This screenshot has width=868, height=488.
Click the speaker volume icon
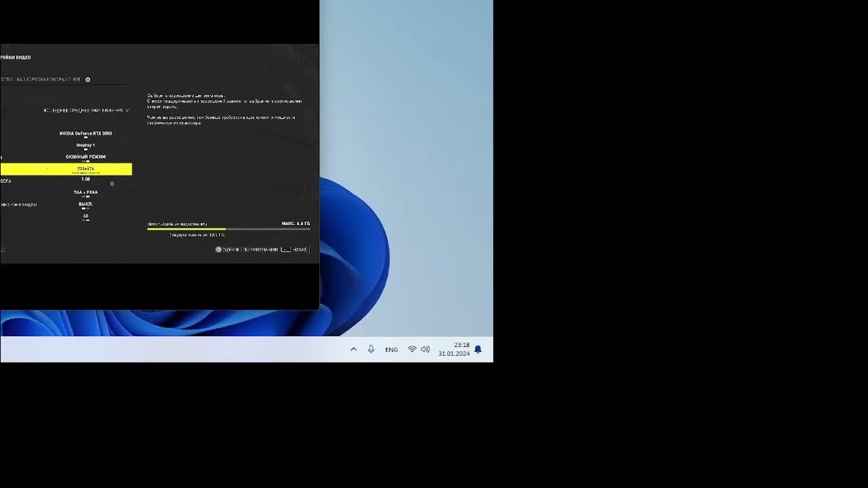[425, 349]
